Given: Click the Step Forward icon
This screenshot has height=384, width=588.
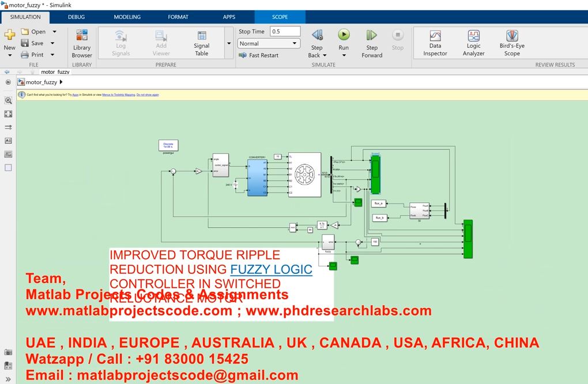Looking at the screenshot, I should pyautogui.click(x=372, y=36).
